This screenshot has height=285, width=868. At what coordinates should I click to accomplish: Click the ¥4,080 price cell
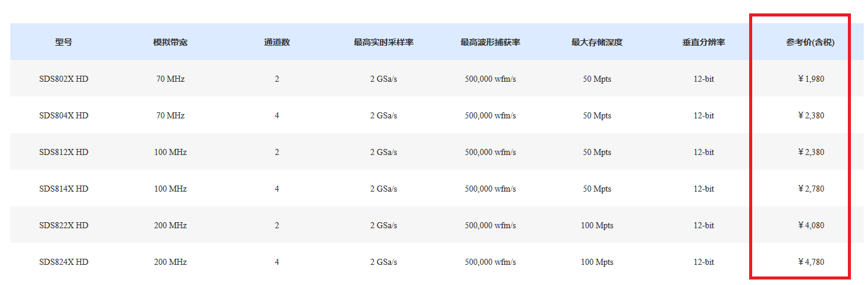(811, 225)
